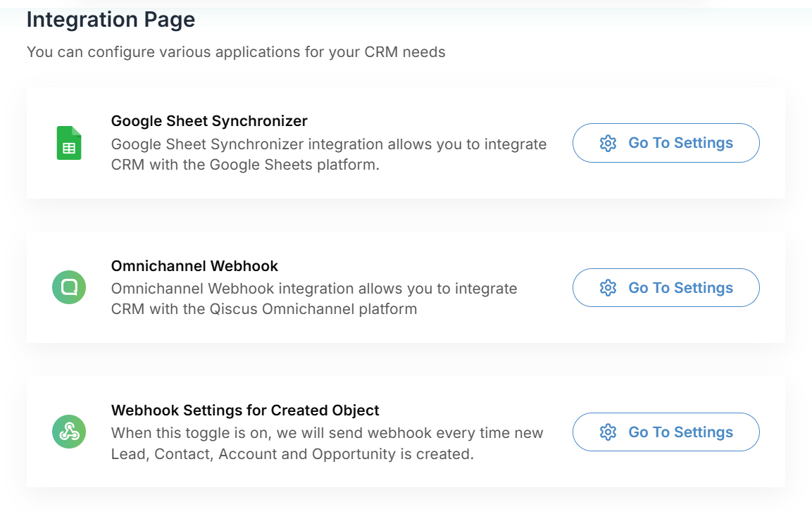Click the subtitle about configuring CRM applications
Viewport: 812px width, 514px height.
(x=236, y=52)
